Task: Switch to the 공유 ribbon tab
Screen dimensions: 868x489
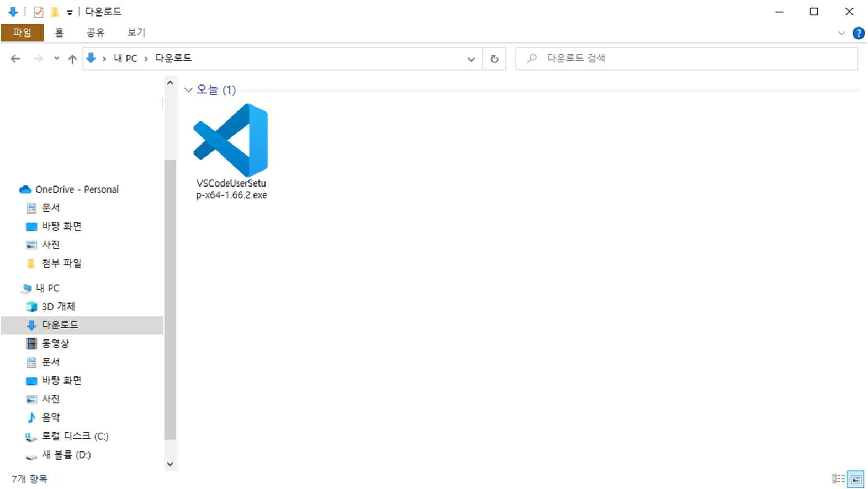Action: pyautogui.click(x=96, y=33)
